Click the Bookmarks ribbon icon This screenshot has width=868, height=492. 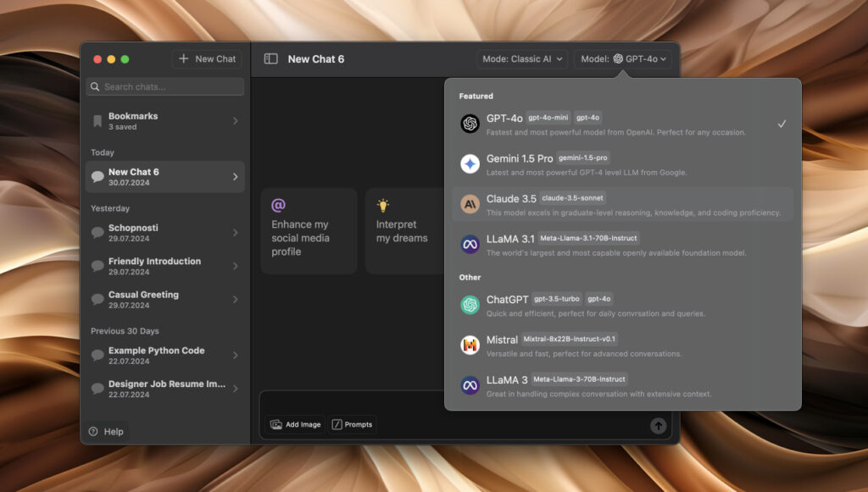[x=97, y=121]
